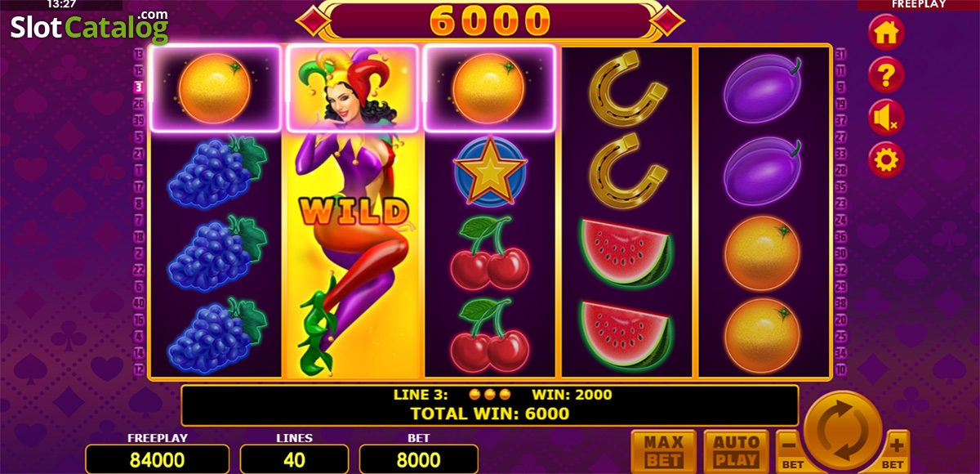The height and width of the screenshot is (474, 980).
Task: Select the LINES value 40 field
Action: click(294, 459)
